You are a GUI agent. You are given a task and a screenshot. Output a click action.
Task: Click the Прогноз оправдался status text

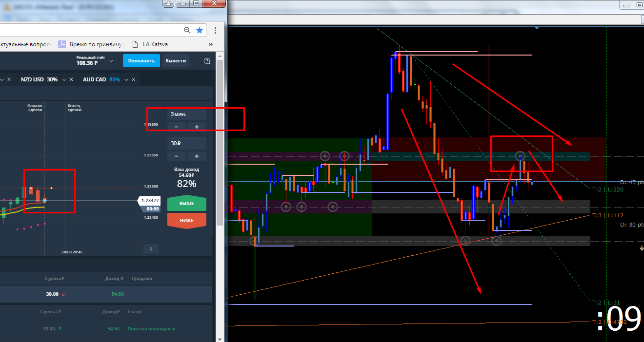coord(151,329)
